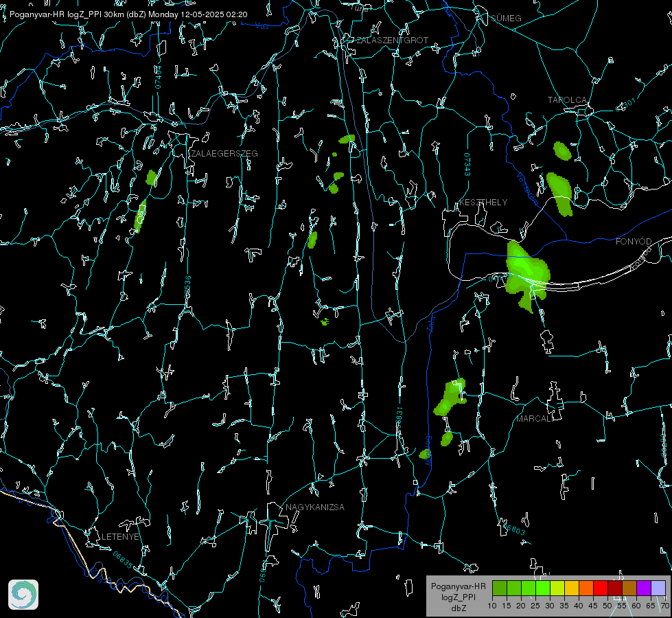Click the road number 07343 label

tap(467, 165)
